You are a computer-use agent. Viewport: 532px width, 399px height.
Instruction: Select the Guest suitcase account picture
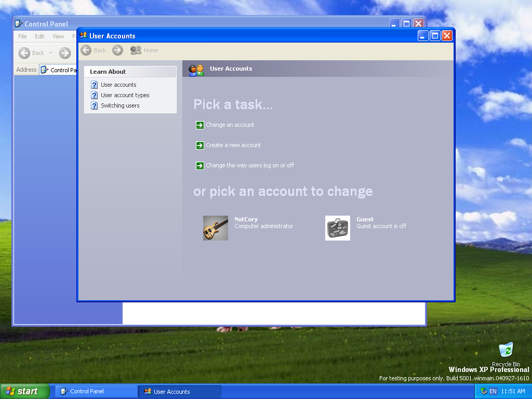coord(338,228)
